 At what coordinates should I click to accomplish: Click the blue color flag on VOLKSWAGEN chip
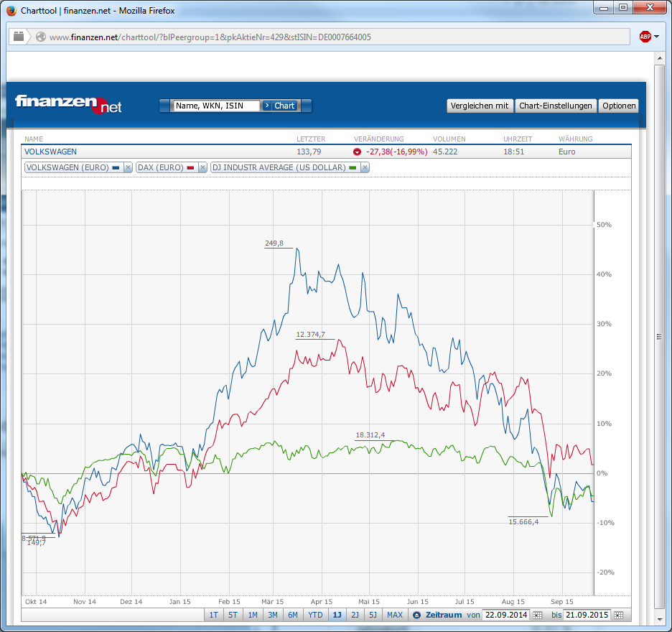[114, 167]
